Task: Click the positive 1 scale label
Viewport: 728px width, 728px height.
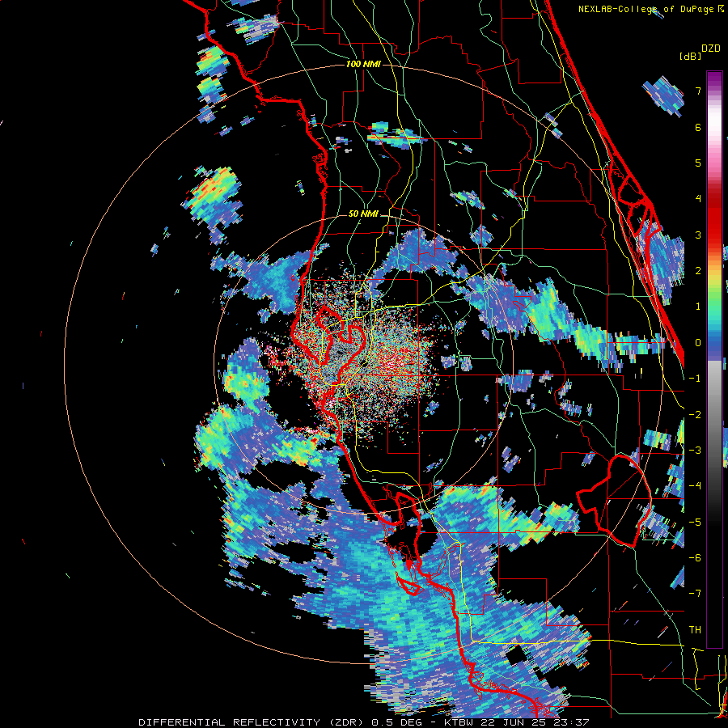Action: [x=698, y=307]
